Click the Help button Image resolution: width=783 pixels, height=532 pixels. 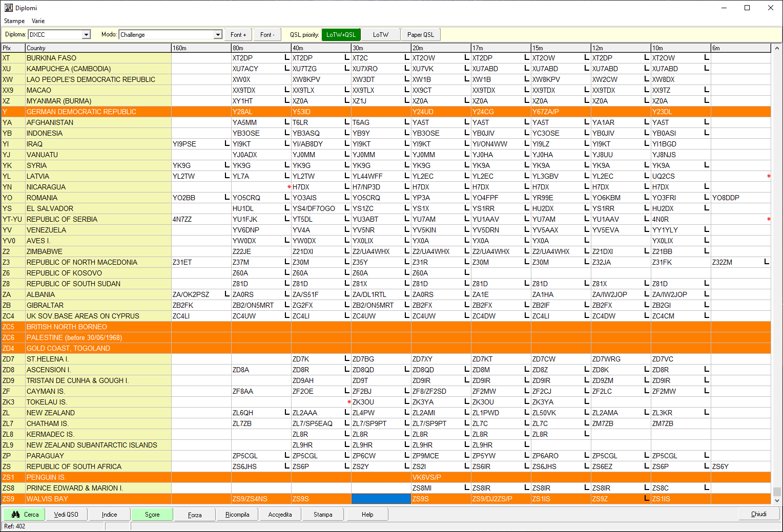point(367,515)
